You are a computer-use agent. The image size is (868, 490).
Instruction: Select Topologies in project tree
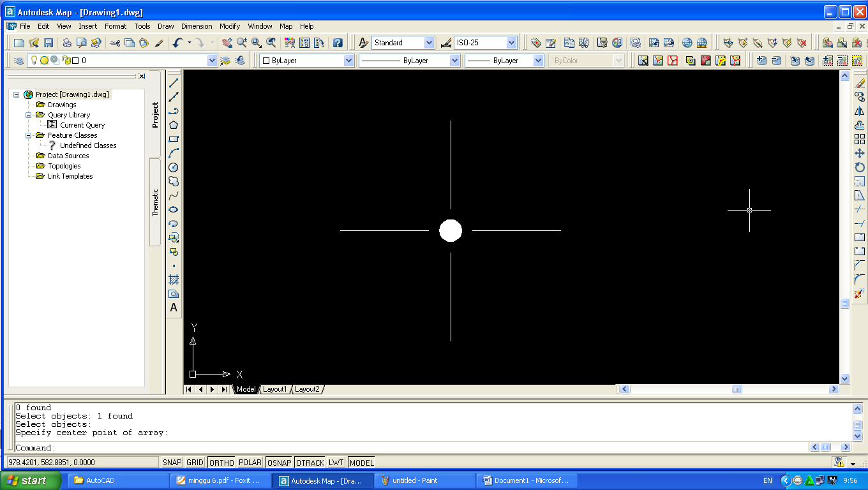point(64,166)
